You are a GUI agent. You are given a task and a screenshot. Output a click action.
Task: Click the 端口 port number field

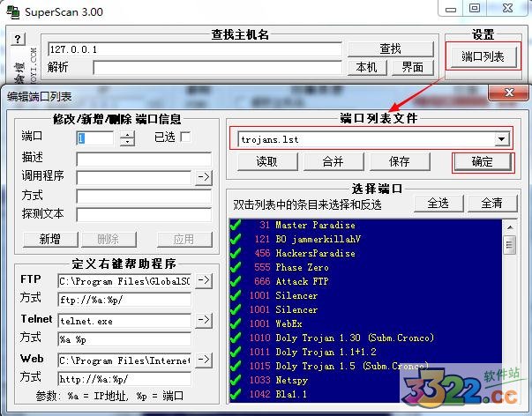coord(94,138)
